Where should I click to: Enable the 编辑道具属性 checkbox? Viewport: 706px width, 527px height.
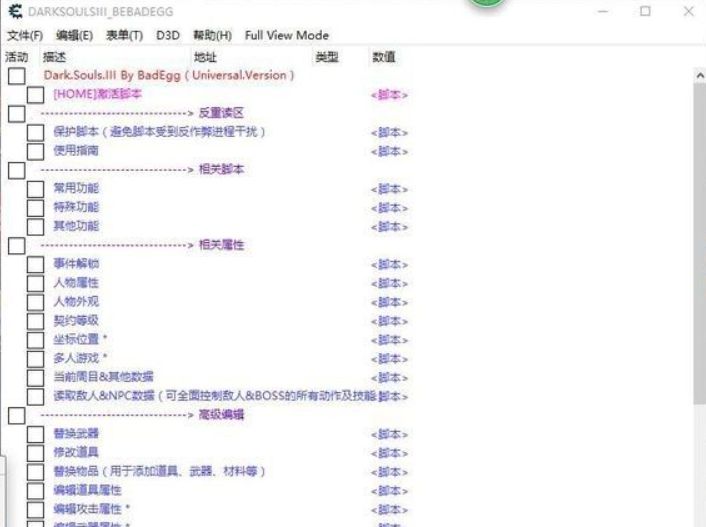point(35,491)
